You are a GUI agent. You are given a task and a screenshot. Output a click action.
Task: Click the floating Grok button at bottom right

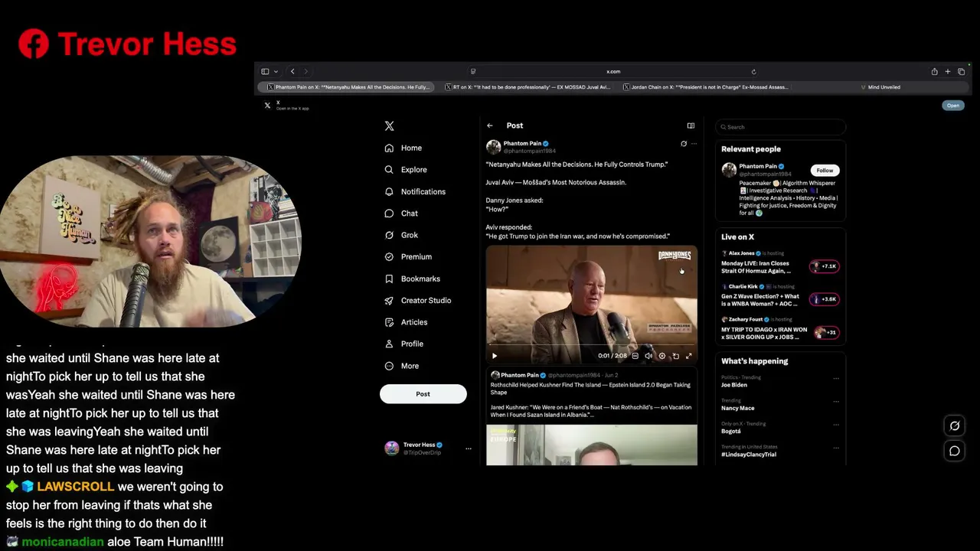coord(955,426)
